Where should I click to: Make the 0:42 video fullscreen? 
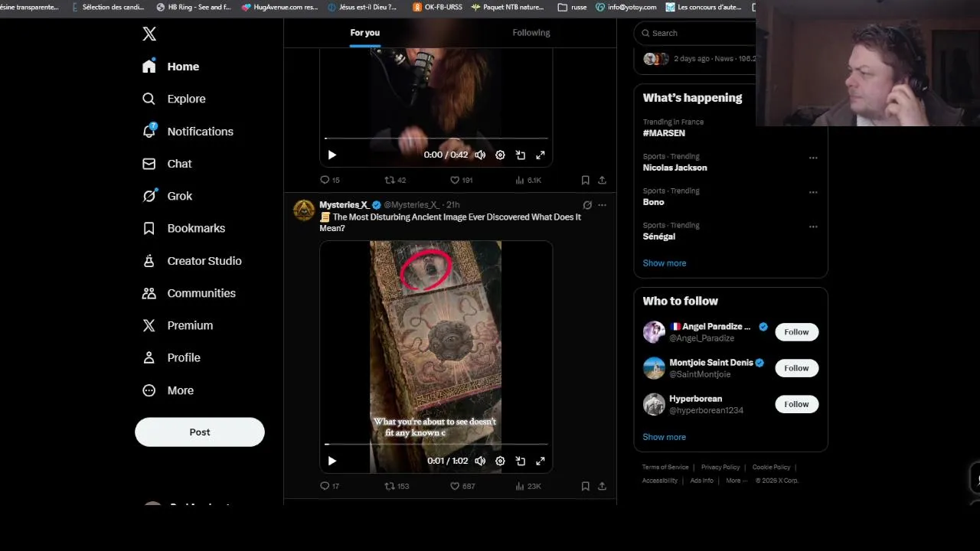click(x=541, y=155)
